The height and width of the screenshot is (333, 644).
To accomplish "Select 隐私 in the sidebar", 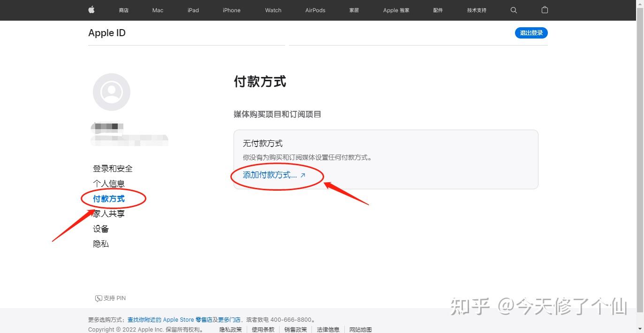I will 101,244.
